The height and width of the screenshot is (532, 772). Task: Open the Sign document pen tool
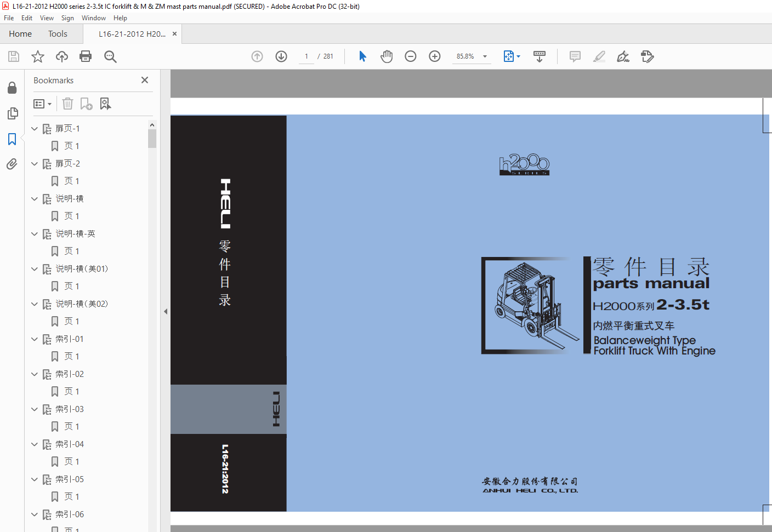click(623, 56)
